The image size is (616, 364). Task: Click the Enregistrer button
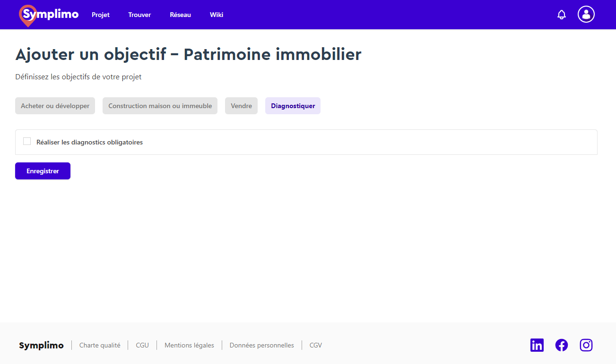(x=43, y=171)
